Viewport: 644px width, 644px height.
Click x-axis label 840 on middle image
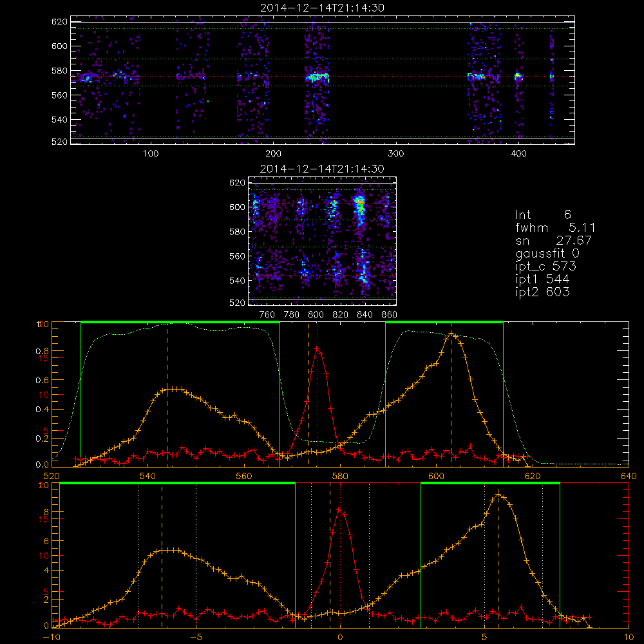tap(365, 314)
